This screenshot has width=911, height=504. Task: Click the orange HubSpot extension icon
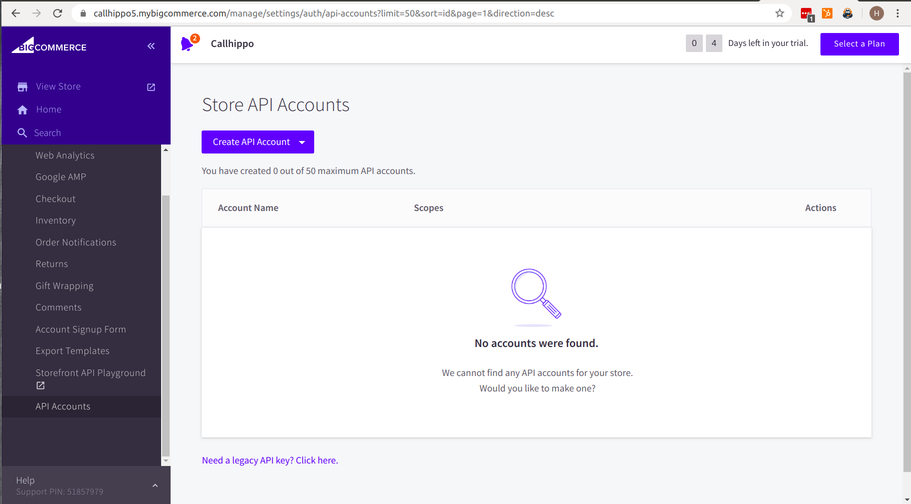coord(827,13)
